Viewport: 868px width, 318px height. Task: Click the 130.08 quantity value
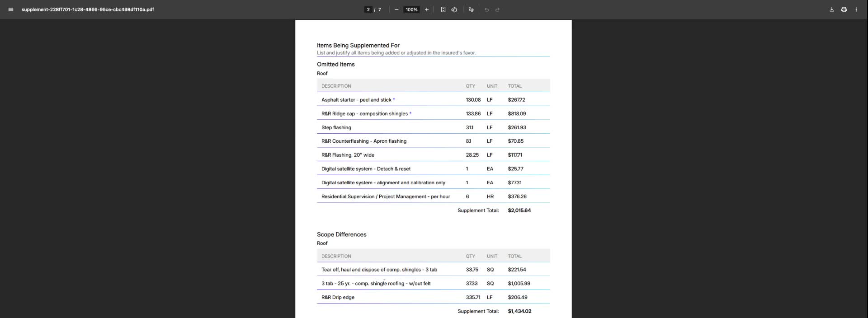(x=473, y=100)
